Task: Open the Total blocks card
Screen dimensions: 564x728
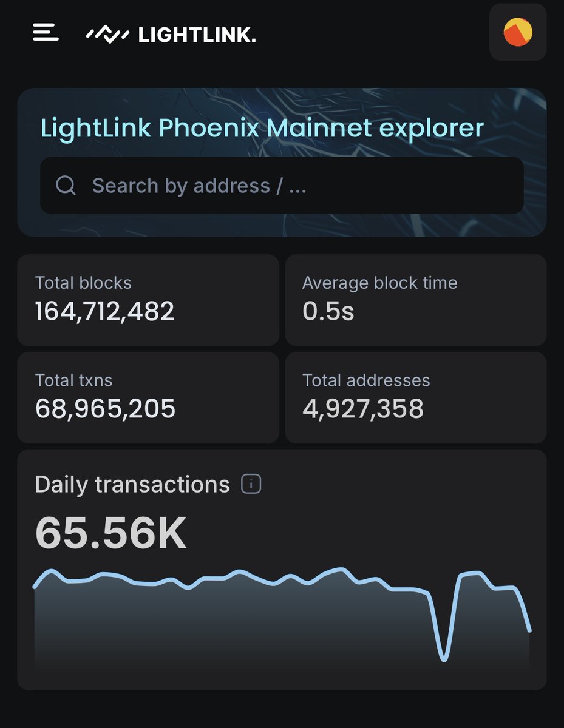Action: 148,300
